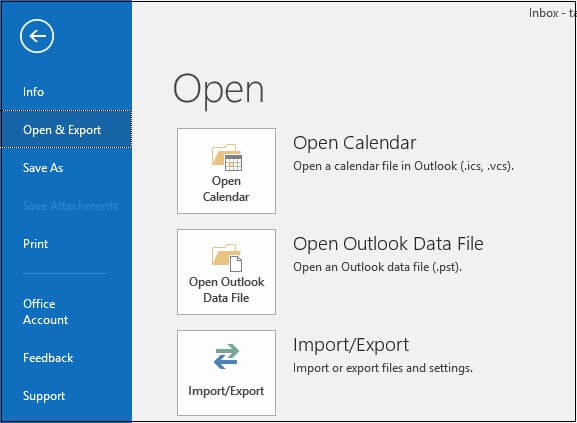Click 'Open an Outlook data file (.pst)' text
577x423 pixels.
click(x=377, y=267)
